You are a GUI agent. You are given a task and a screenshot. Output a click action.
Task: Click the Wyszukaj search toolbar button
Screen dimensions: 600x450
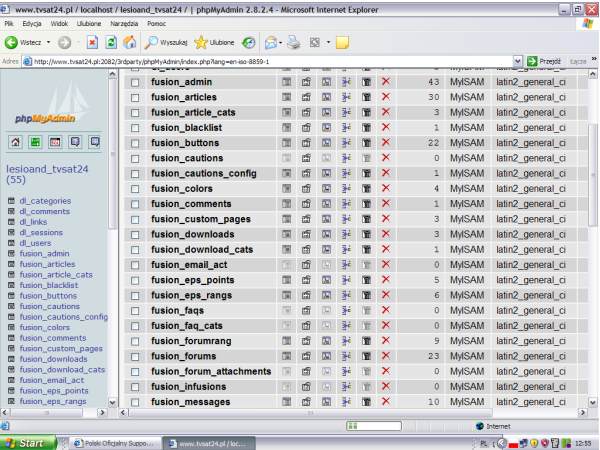click(166, 42)
